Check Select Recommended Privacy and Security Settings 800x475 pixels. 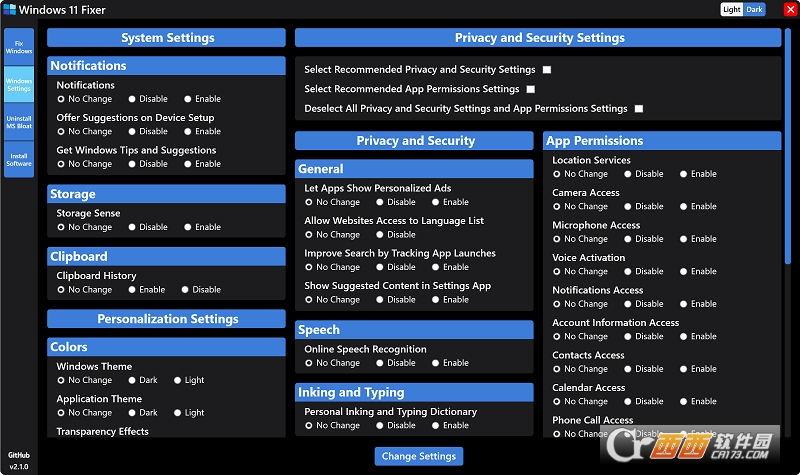coord(547,70)
